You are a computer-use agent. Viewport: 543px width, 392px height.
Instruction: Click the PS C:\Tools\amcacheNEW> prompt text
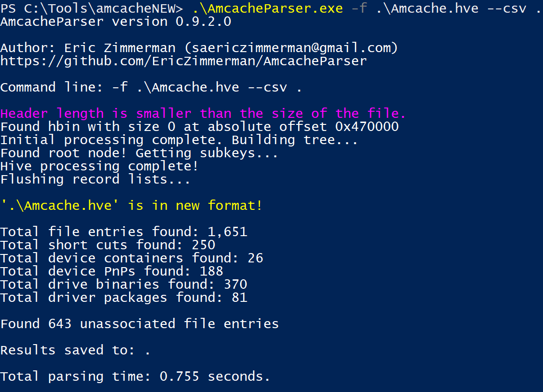tap(92, 8)
